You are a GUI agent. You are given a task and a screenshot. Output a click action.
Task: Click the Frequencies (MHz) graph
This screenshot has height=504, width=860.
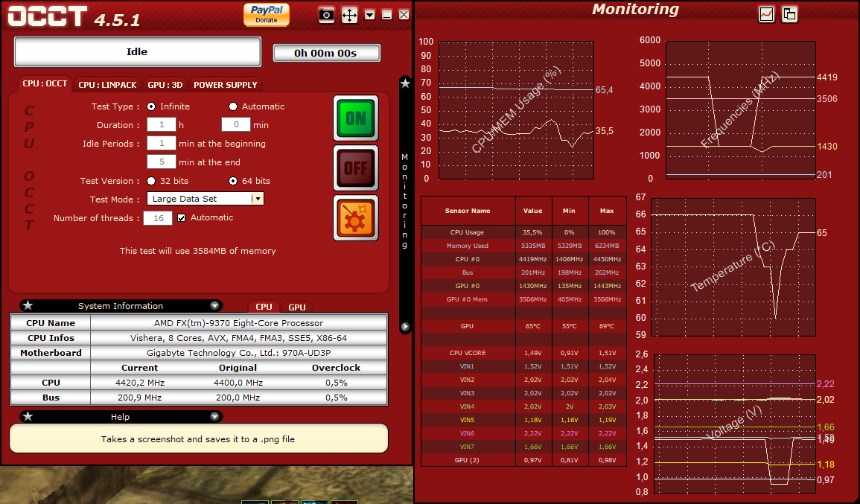pos(740,109)
